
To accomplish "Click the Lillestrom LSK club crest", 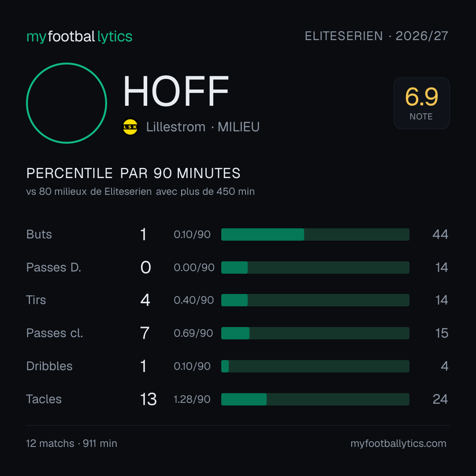I will point(130,127).
